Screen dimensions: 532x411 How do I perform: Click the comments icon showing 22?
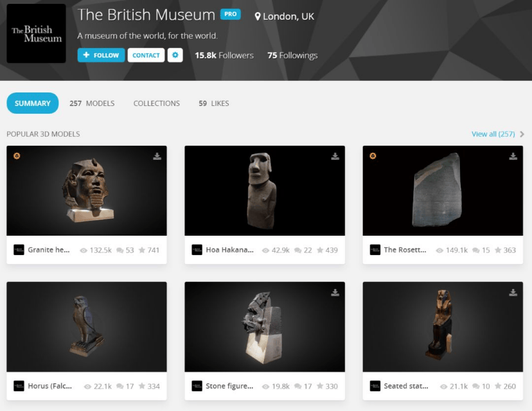[x=298, y=250]
